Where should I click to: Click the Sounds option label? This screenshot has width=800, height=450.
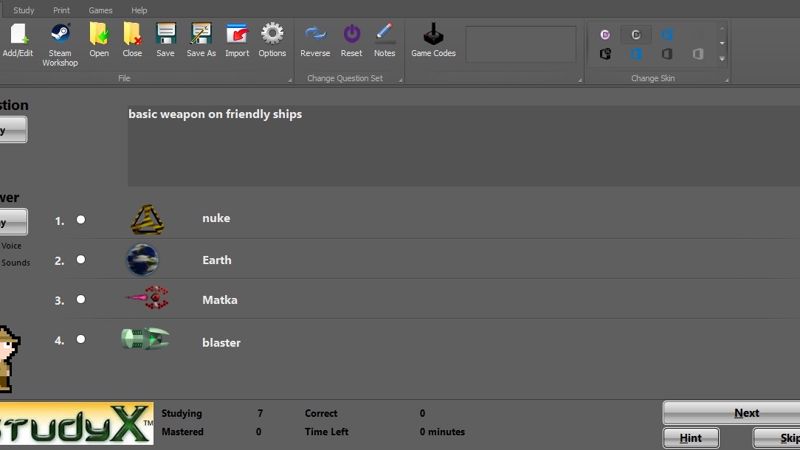click(x=15, y=263)
